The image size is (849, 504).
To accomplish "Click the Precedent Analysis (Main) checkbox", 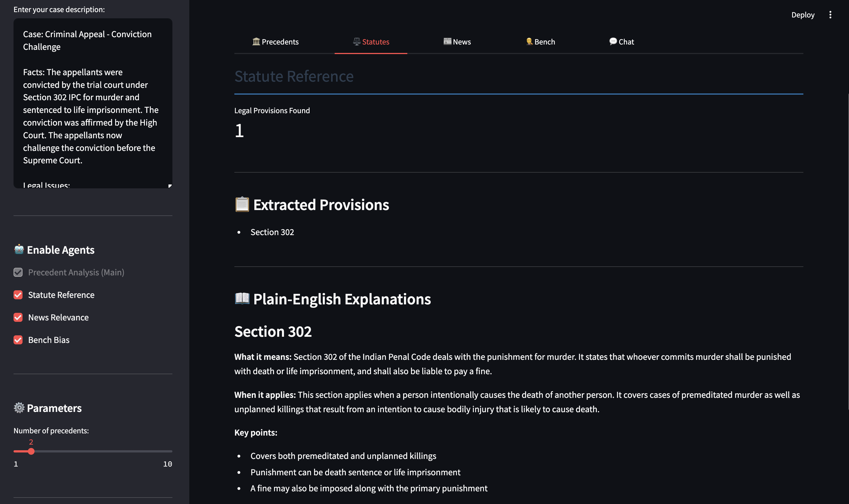I will point(18,272).
